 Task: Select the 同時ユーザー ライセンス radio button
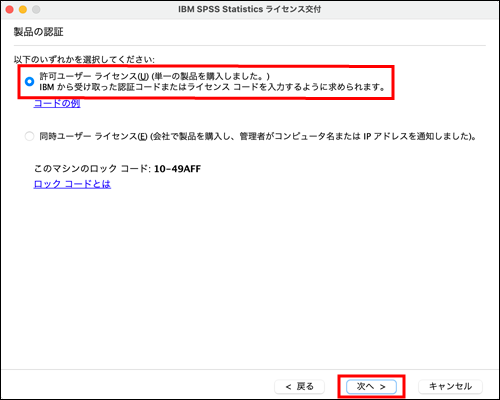pos(29,136)
